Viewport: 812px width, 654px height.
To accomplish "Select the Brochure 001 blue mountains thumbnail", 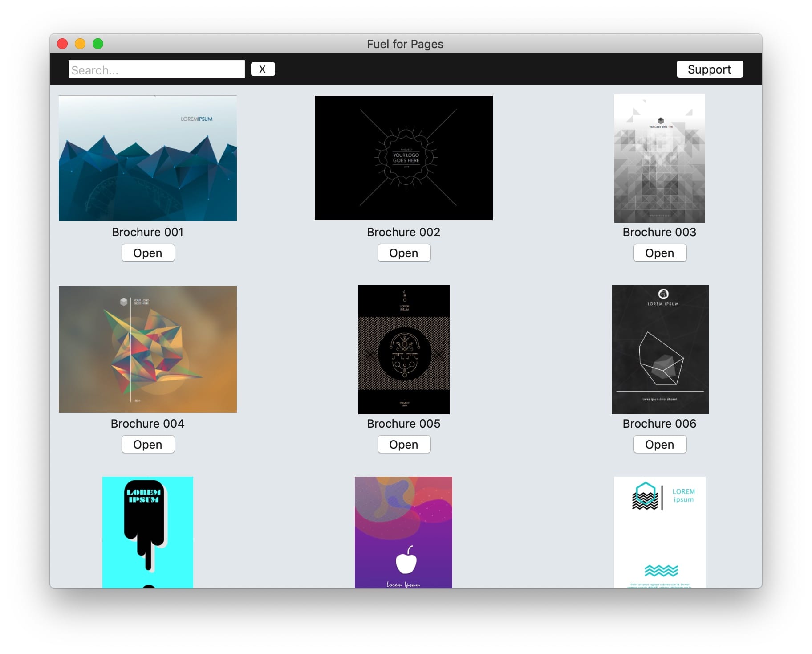I will click(x=148, y=158).
